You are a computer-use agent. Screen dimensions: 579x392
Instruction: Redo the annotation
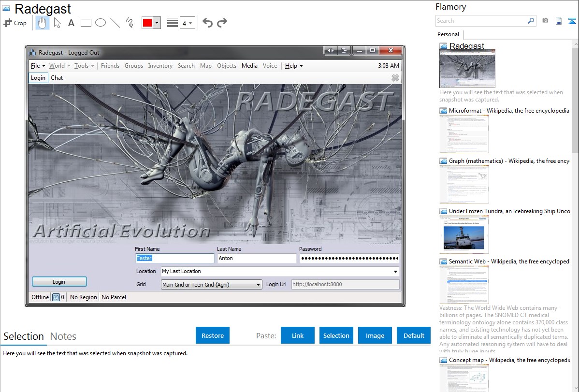click(x=222, y=23)
